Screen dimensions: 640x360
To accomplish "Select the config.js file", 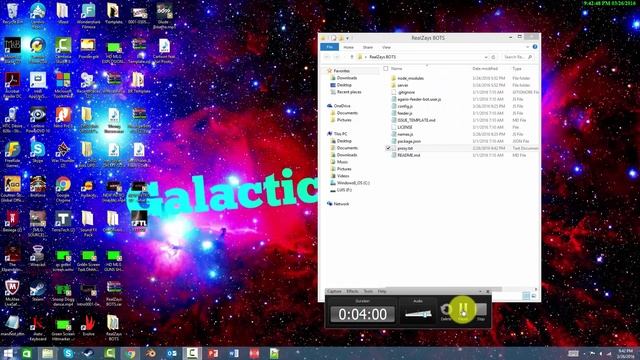I will click(x=405, y=106).
